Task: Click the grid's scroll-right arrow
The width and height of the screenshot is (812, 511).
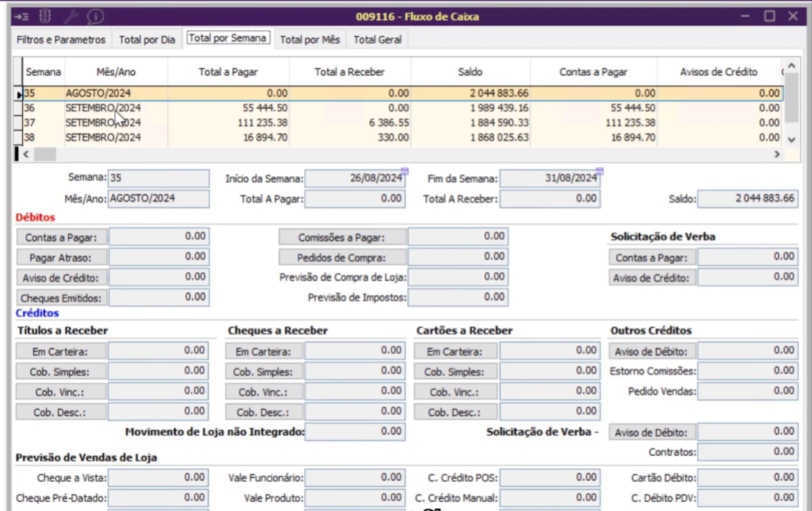Action: pos(777,154)
